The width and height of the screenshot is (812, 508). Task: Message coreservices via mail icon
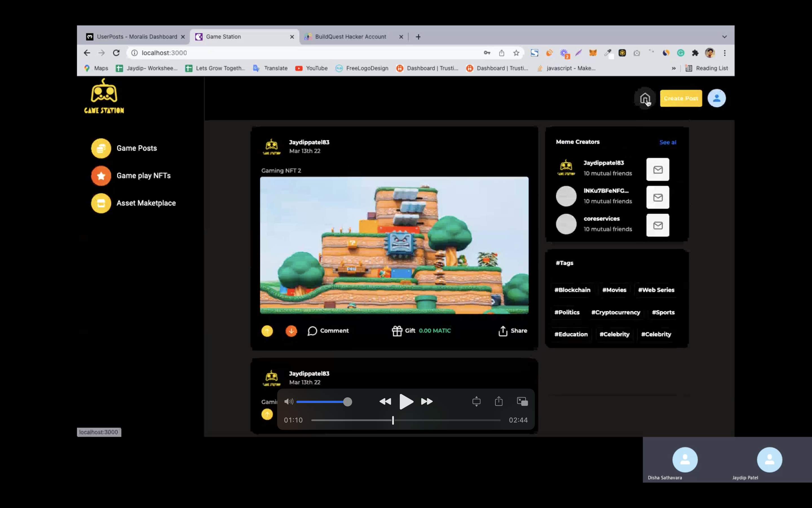coord(658,225)
